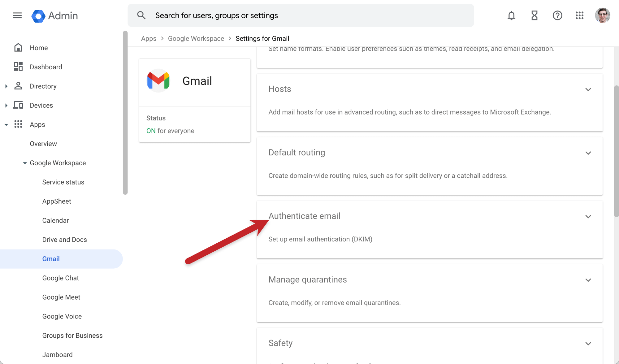Click Default routing description text
This screenshot has width=619, height=364.
388,175
